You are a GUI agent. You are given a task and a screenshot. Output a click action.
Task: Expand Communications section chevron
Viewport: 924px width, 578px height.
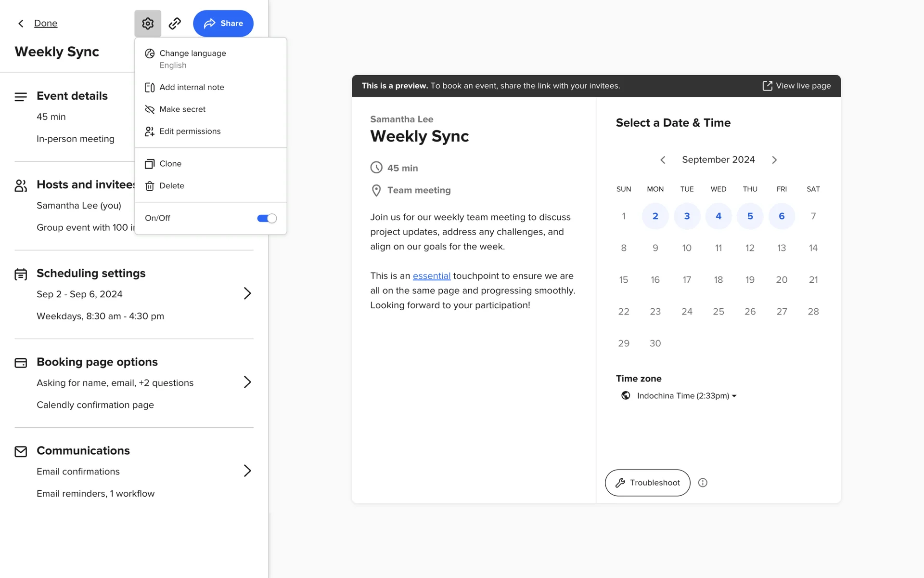247,471
